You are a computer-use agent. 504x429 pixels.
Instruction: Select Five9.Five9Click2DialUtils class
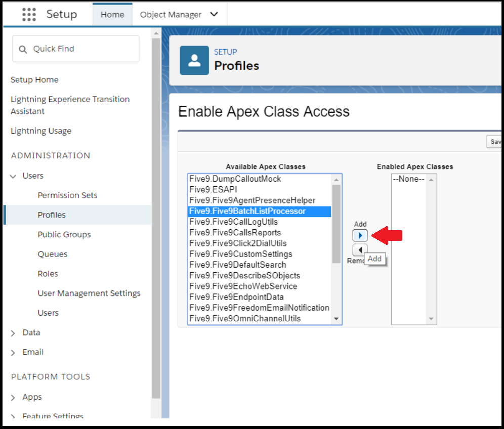point(260,243)
